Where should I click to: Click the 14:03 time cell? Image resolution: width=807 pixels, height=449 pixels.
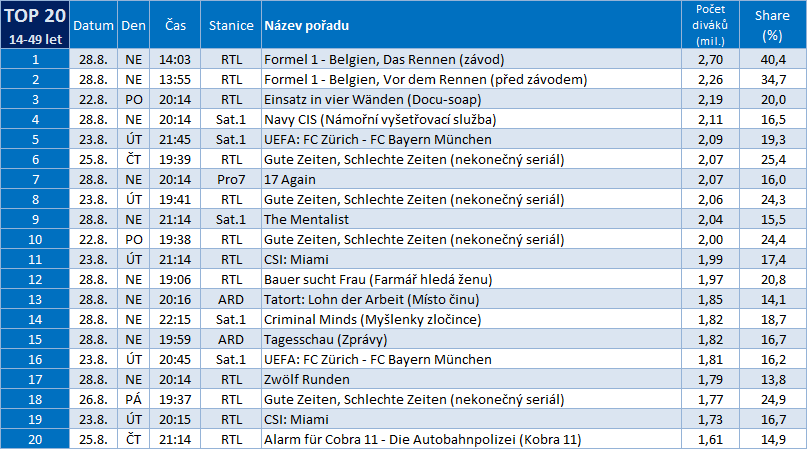[174, 59]
